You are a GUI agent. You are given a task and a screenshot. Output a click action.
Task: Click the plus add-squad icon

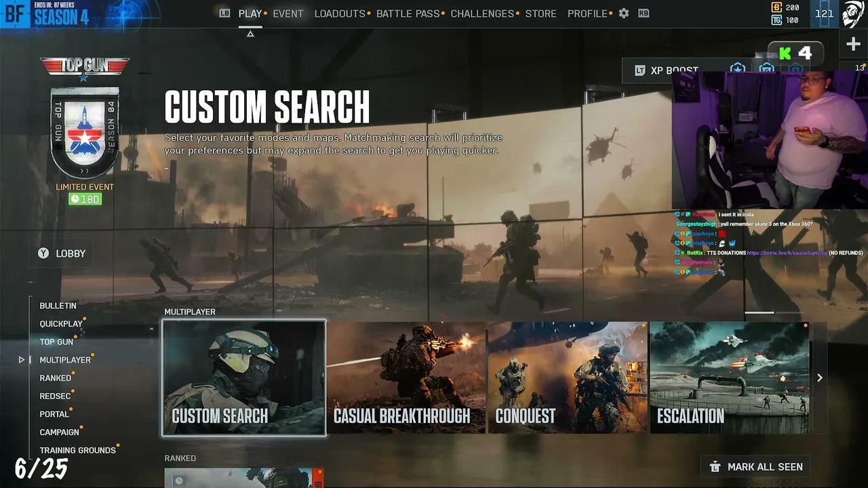click(853, 45)
